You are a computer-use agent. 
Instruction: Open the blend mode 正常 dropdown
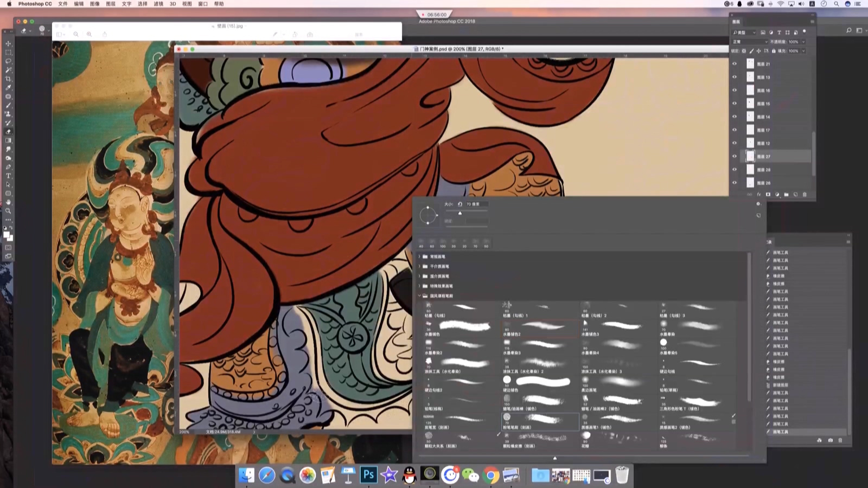click(x=750, y=42)
